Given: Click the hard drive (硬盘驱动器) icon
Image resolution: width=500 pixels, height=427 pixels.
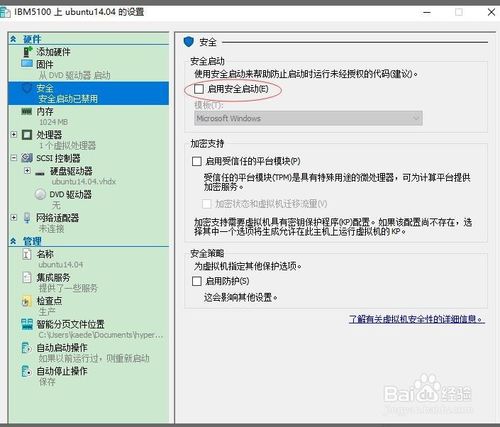Looking at the screenshot, I should click(40, 173).
